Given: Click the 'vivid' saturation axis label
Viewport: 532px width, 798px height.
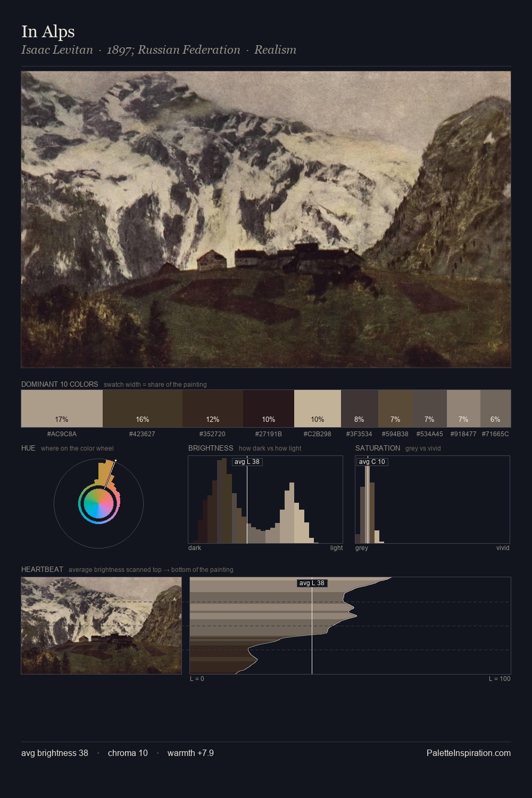Looking at the screenshot, I should [x=503, y=548].
